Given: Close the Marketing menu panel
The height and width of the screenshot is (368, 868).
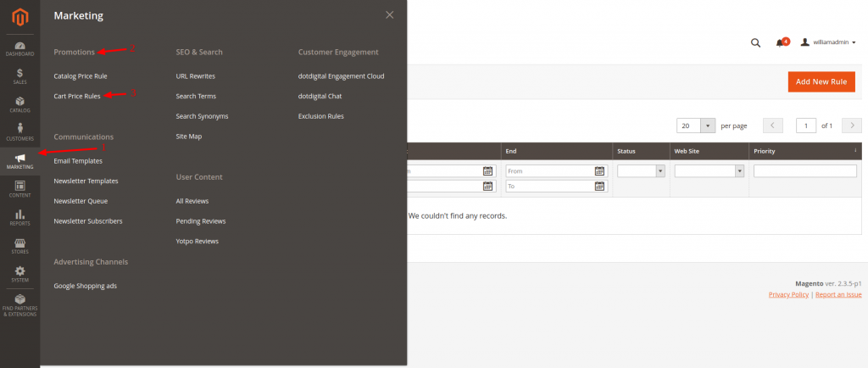Looking at the screenshot, I should tap(389, 14).
